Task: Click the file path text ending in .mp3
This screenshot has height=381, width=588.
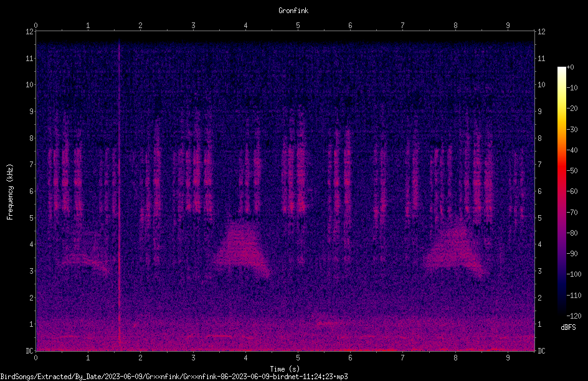Action: click(x=174, y=377)
